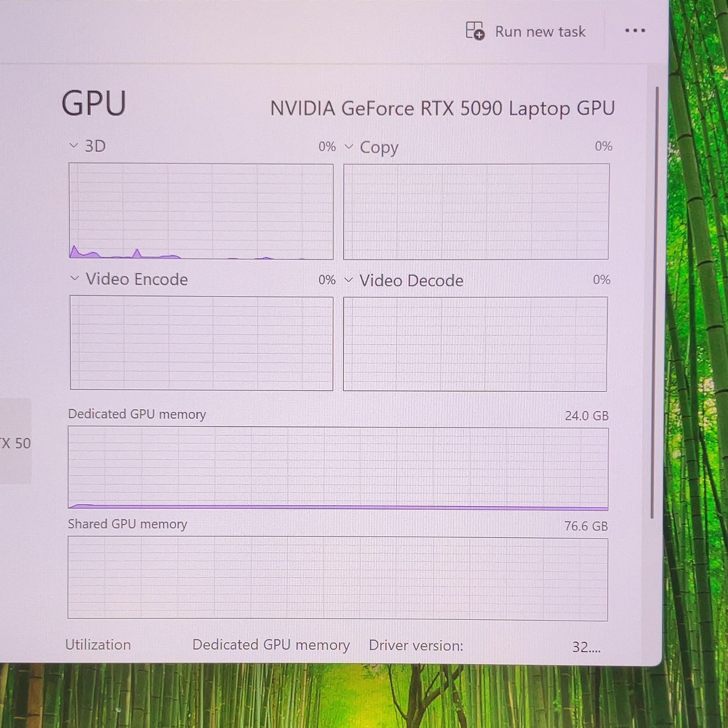The height and width of the screenshot is (728, 728).
Task: Click the Shared GPU memory graph
Action: point(338,578)
